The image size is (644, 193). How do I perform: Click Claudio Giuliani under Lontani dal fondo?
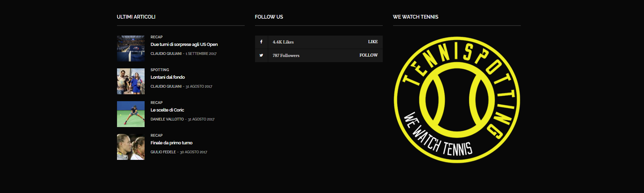166,86
